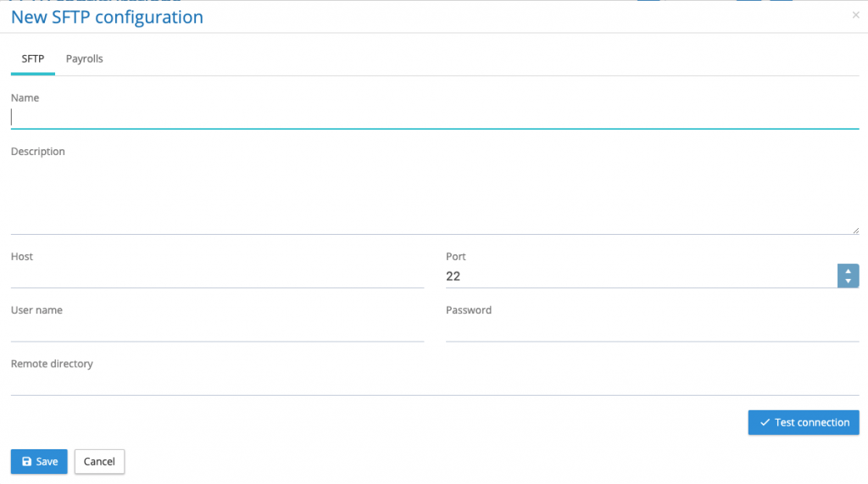The height and width of the screenshot is (484, 868).
Task: Select the SFTP tab
Action: (33, 59)
